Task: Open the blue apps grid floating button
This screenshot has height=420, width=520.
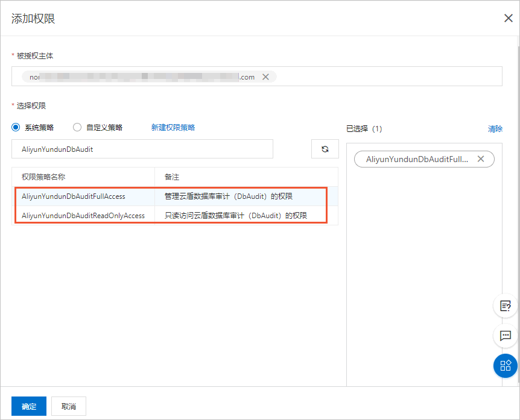Action: click(506, 366)
